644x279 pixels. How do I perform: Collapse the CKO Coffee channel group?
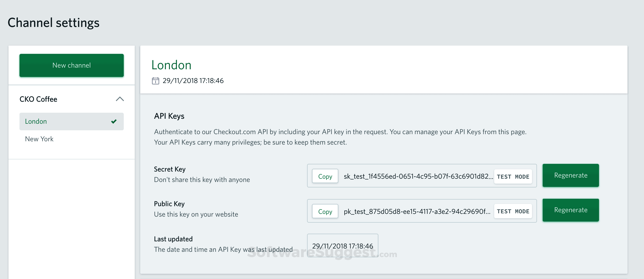[120, 99]
